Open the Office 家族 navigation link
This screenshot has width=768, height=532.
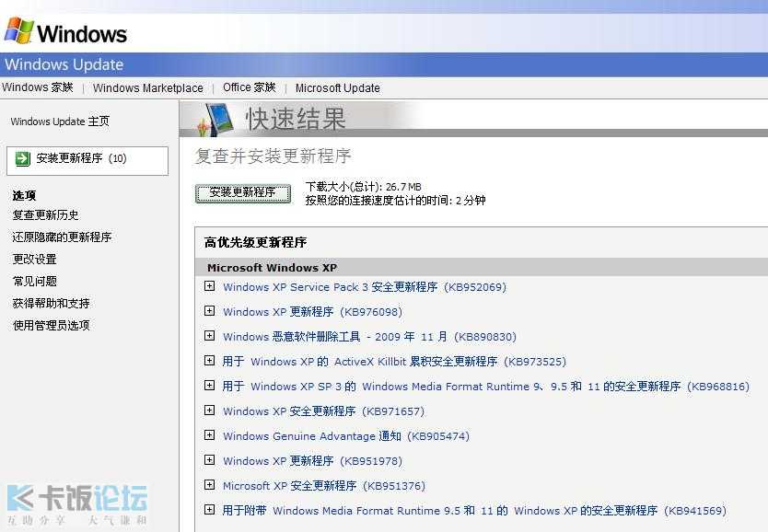click(x=250, y=87)
